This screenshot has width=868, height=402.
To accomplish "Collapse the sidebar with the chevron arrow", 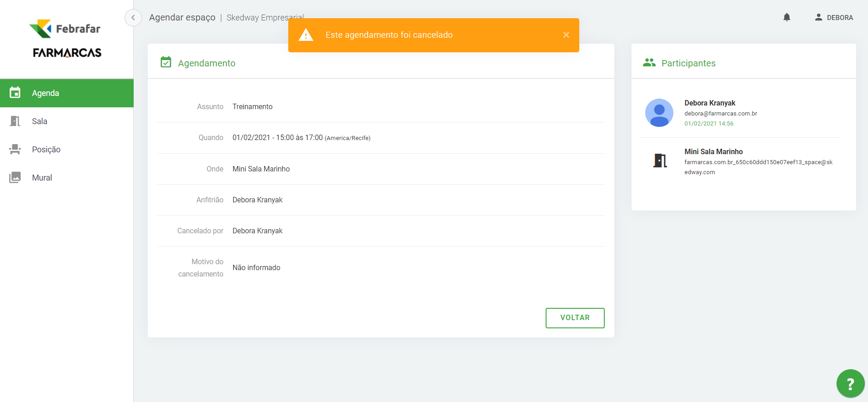I will [133, 18].
